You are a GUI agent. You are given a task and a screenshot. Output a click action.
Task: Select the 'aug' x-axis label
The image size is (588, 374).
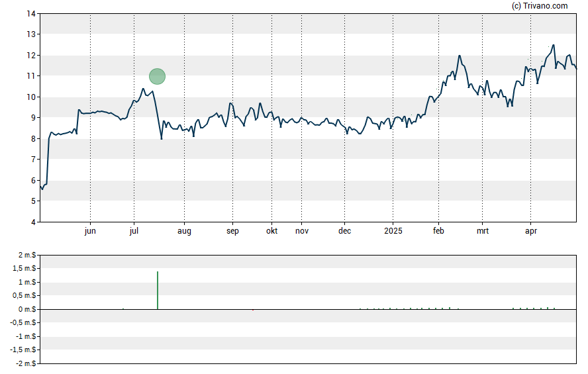(x=184, y=231)
